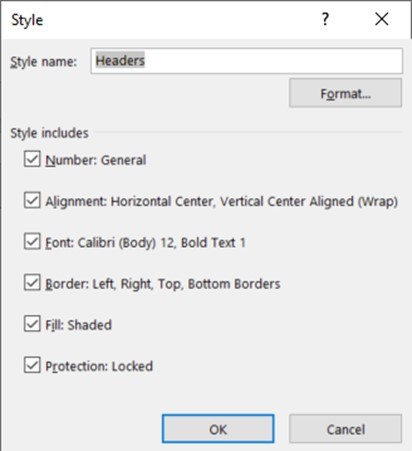Screen dimensions: 412x451
Task: Click the 'Left, Right, Top, Bottom Borders' text
Action: click(x=186, y=284)
